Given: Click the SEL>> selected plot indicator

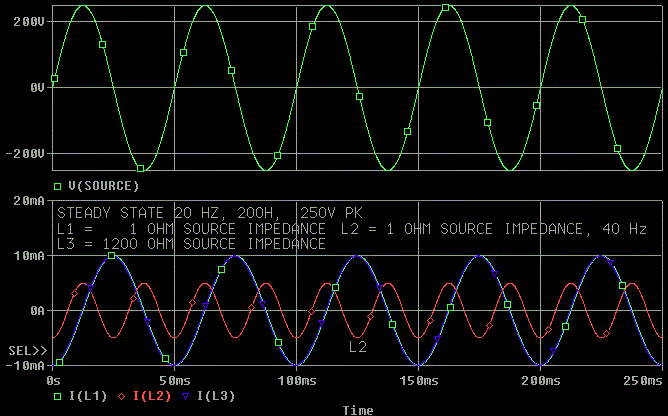Looking at the screenshot, I should pyautogui.click(x=24, y=351).
